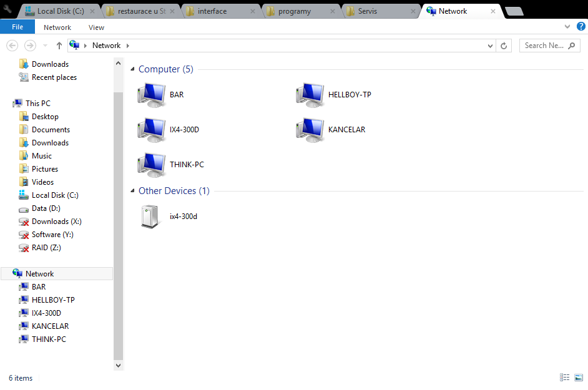This screenshot has height=390, width=588.
Task: Select RAID (Z:) drive in navigation pane
Action: click(46, 248)
